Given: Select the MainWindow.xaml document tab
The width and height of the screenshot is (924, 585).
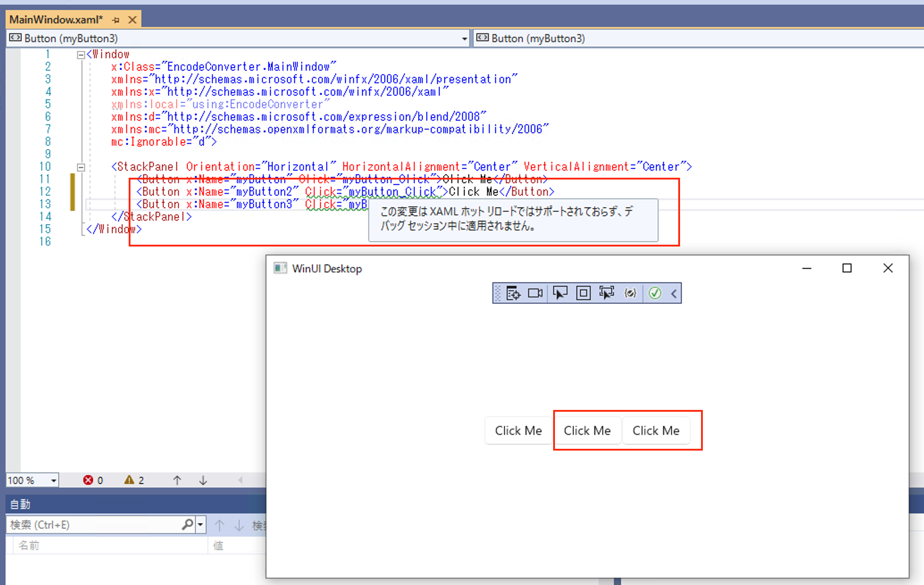Looking at the screenshot, I should coord(56,20).
